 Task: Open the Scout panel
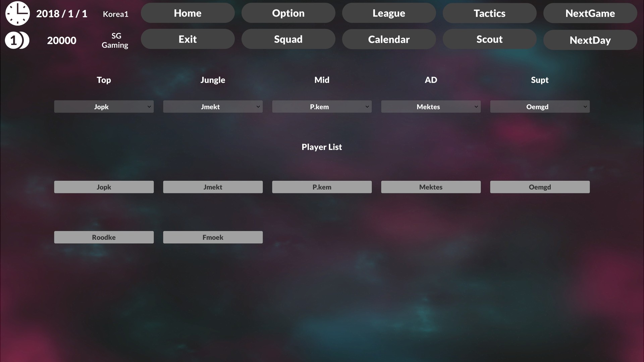[489, 39]
